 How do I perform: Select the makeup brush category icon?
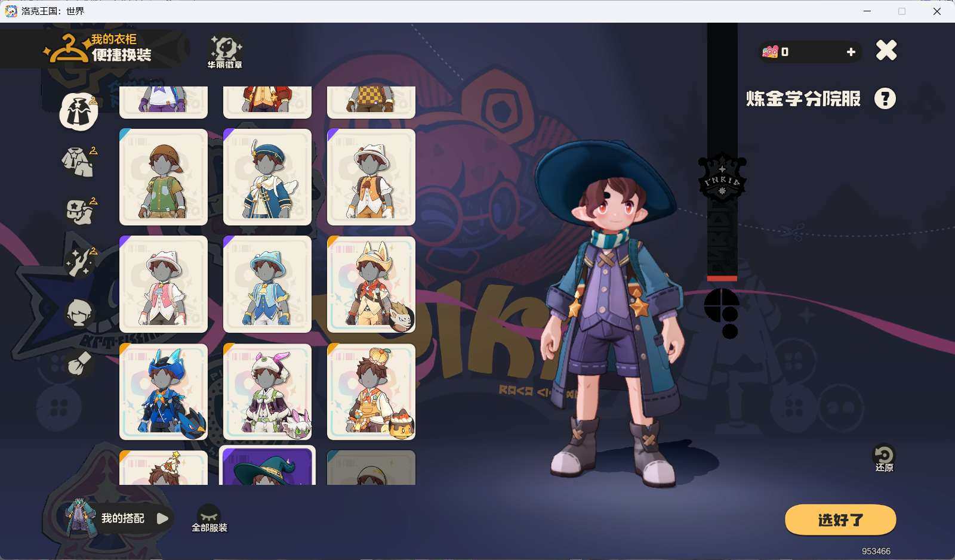tap(79, 363)
